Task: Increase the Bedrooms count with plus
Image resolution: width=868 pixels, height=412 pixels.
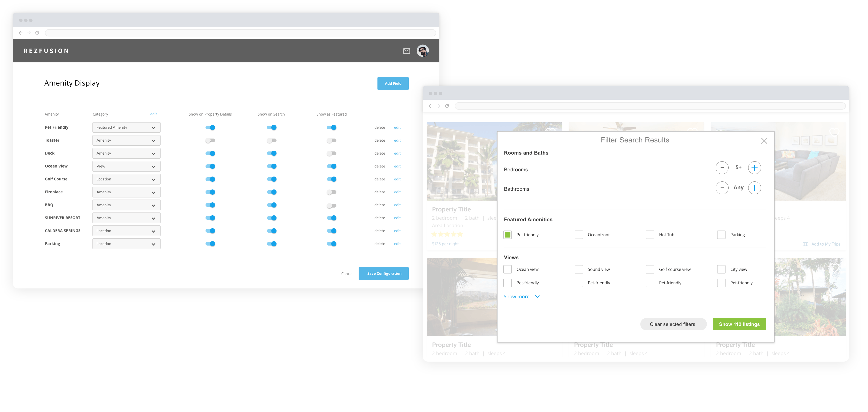Action: coord(754,168)
